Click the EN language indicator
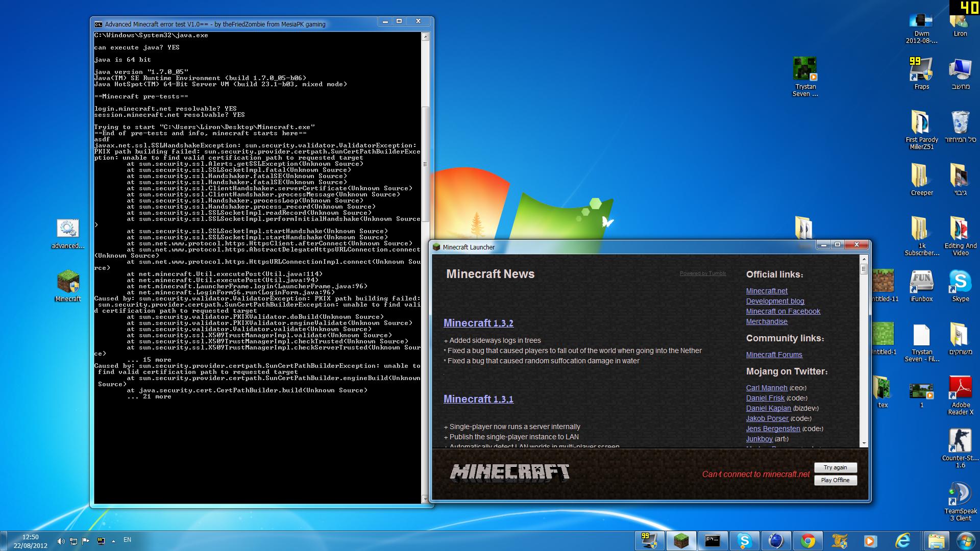The width and height of the screenshot is (980, 551). (x=127, y=540)
